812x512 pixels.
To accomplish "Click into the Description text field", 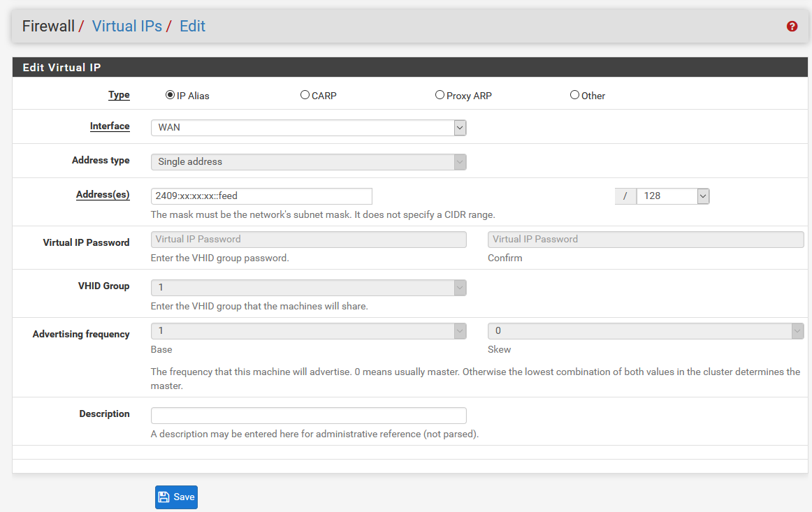I will pyautogui.click(x=309, y=416).
